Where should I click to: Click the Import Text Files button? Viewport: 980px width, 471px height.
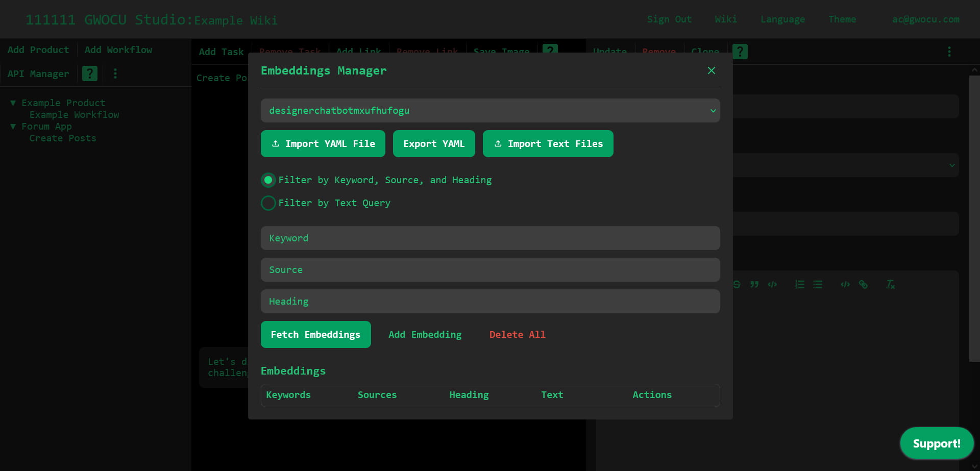coord(548,144)
